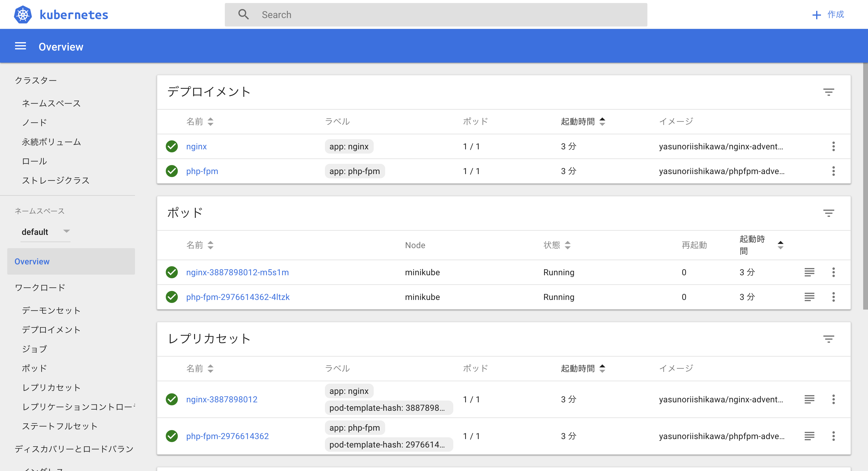
Task: Open ジョブ in sidebar
Action: click(x=34, y=348)
